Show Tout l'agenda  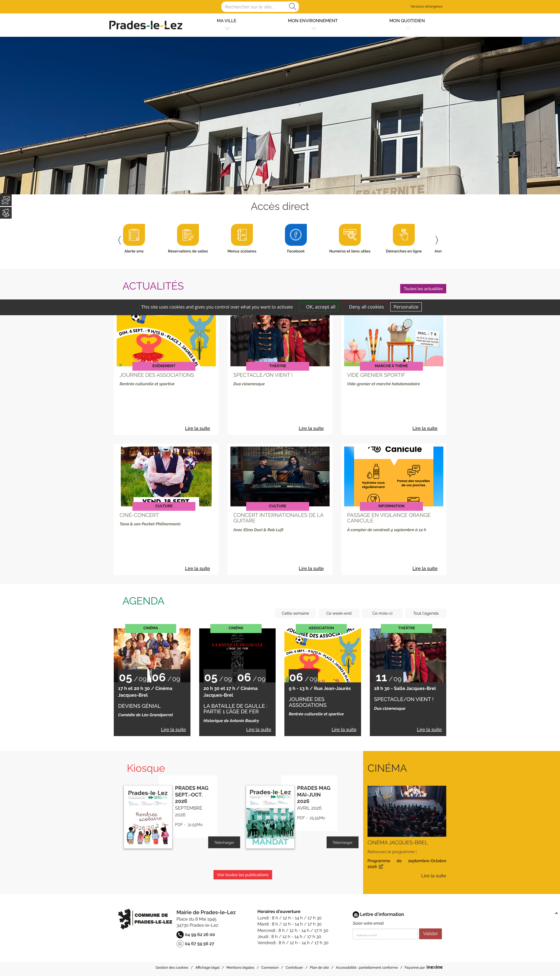pos(425,613)
